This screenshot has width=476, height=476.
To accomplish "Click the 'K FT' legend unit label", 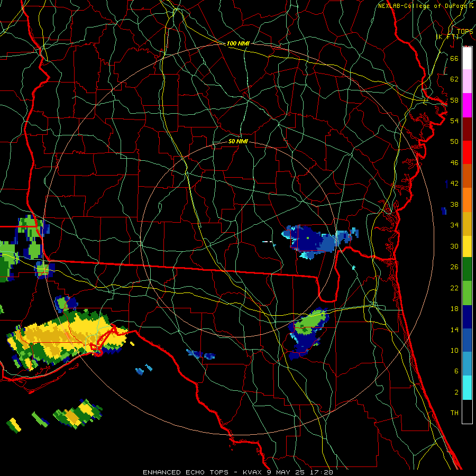I will click(x=448, y=36).
